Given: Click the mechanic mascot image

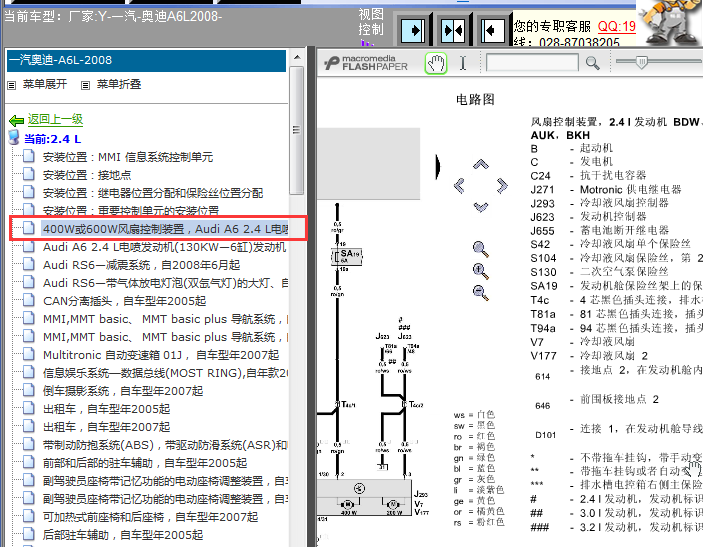Looking at the screenshot, I should click(670, 22).
